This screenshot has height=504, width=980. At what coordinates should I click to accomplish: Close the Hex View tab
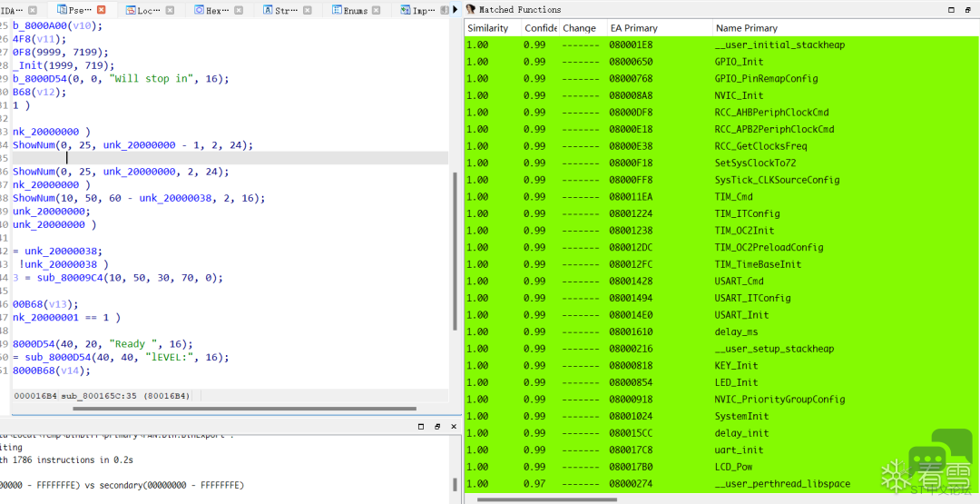(x=239, y=10)
